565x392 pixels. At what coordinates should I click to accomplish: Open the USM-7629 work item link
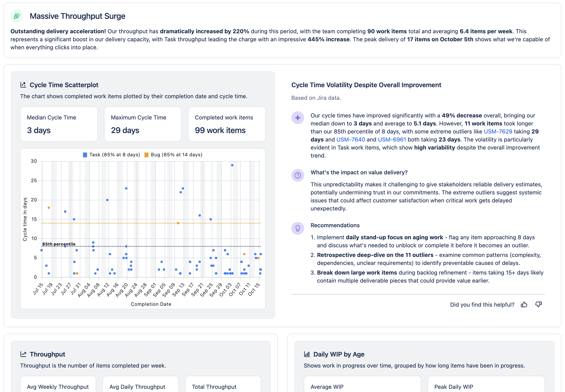coord(498,132)
